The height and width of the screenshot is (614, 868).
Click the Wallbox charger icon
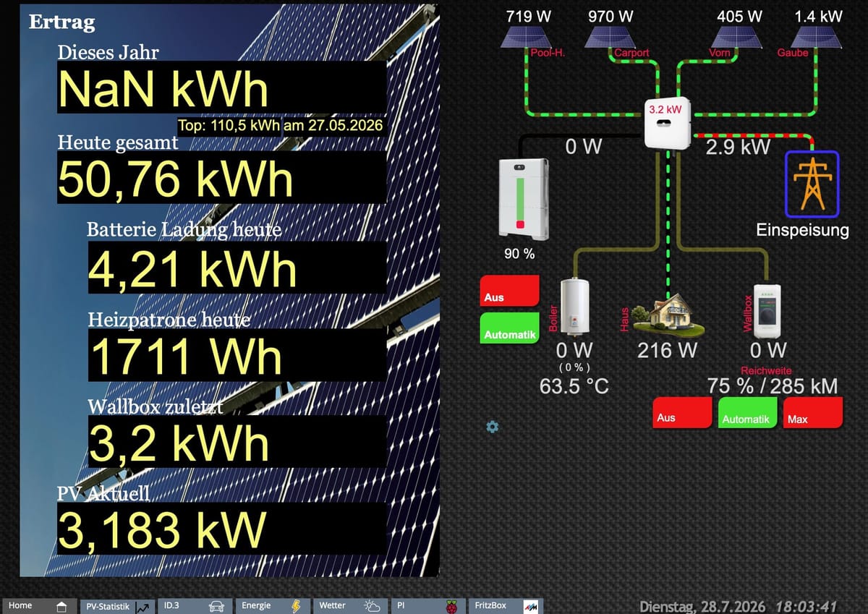[767, 310]
